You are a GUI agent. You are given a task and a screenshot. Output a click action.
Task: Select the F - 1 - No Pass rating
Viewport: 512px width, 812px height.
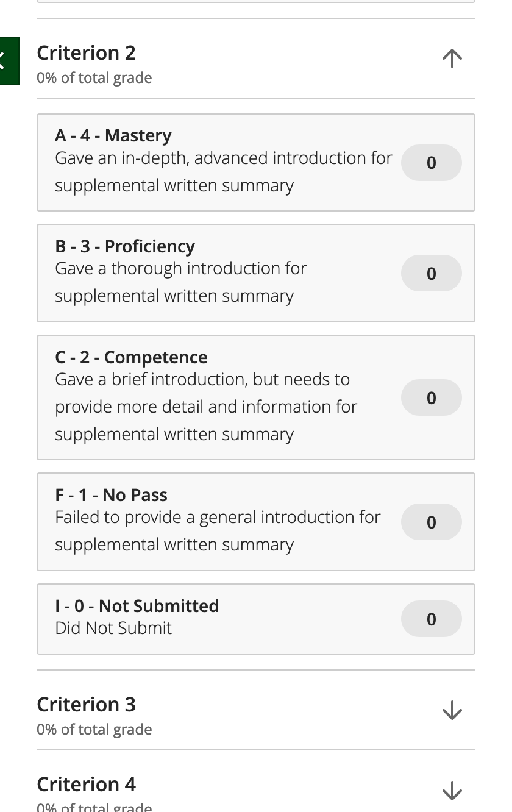256,522
